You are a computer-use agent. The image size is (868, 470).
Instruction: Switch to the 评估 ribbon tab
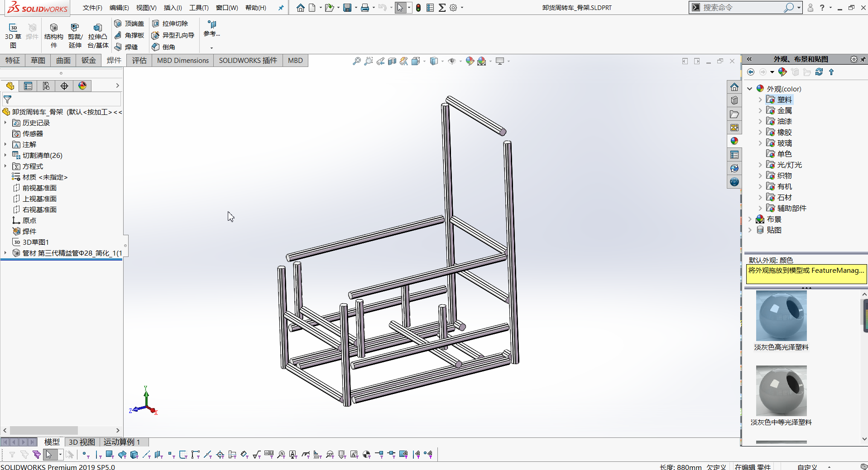[139, 61]
